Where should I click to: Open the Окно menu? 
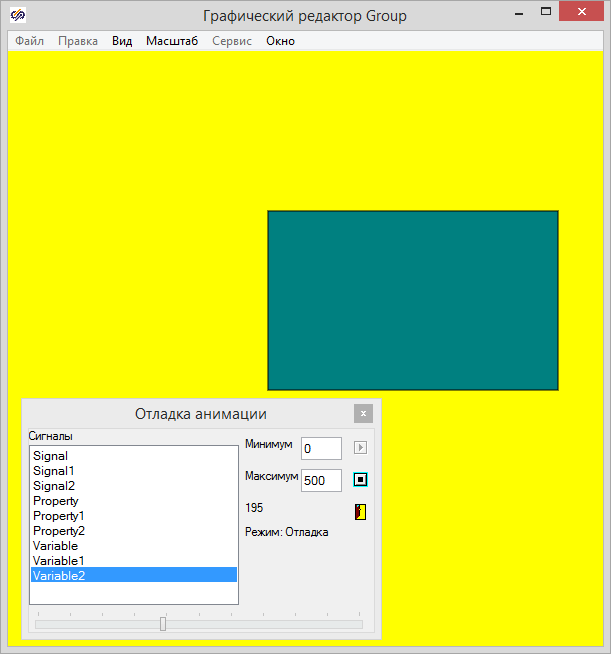(x=280, y=42)
